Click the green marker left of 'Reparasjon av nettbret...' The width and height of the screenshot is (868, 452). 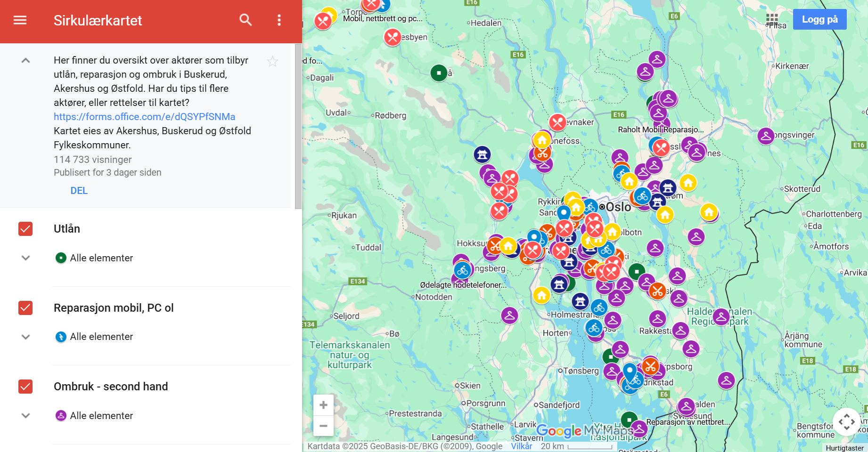[629, 420]
